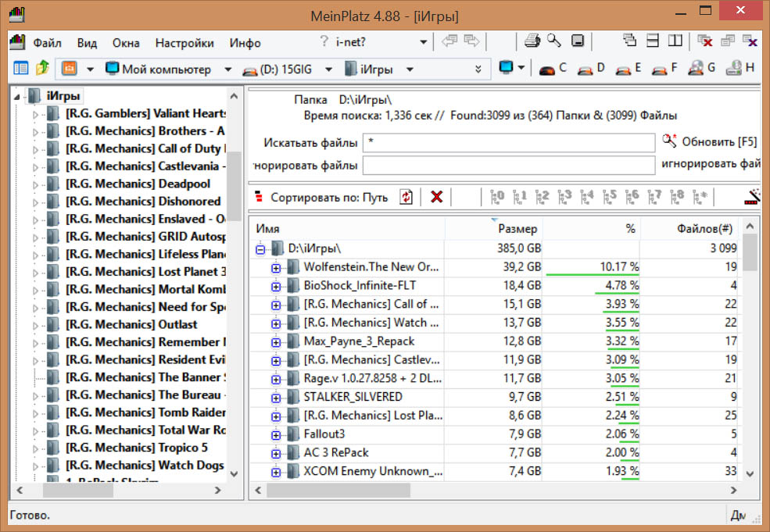Click the magic wand icon at toolbar's right
770x532 pixels.
tap(751, 197)
